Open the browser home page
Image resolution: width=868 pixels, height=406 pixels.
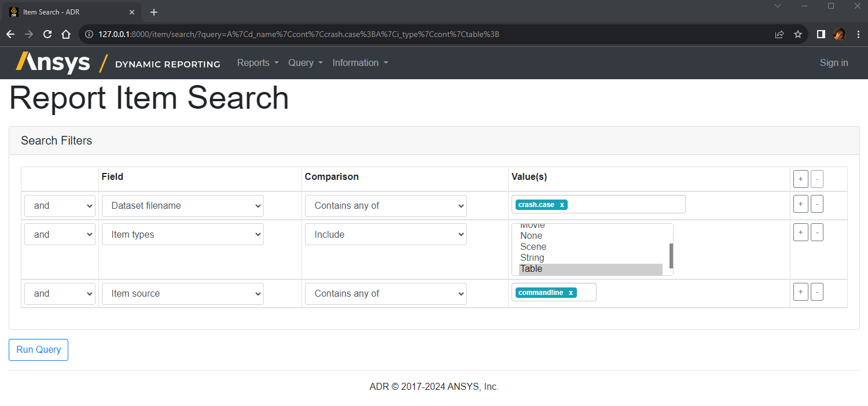pos(66,34)
